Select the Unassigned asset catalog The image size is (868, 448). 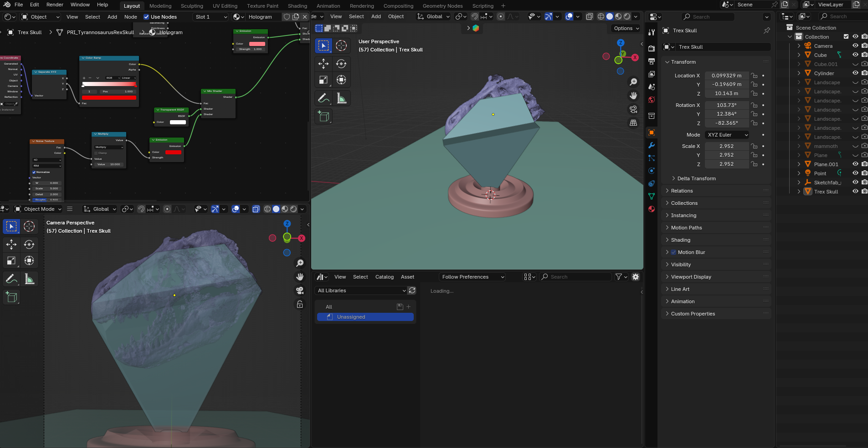(365, 317)
